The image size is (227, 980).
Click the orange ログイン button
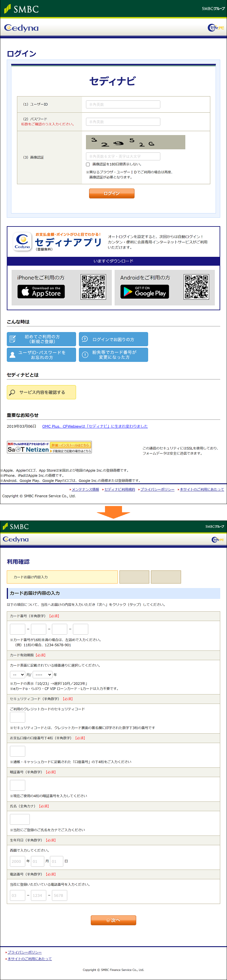pyautogui.click(x=112, y=193)
